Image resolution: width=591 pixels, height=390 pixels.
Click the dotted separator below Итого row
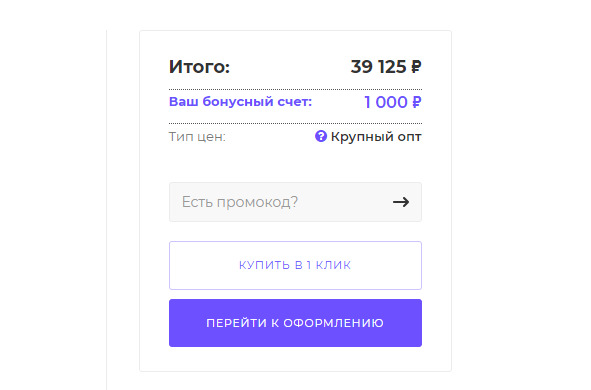[295, 89]
